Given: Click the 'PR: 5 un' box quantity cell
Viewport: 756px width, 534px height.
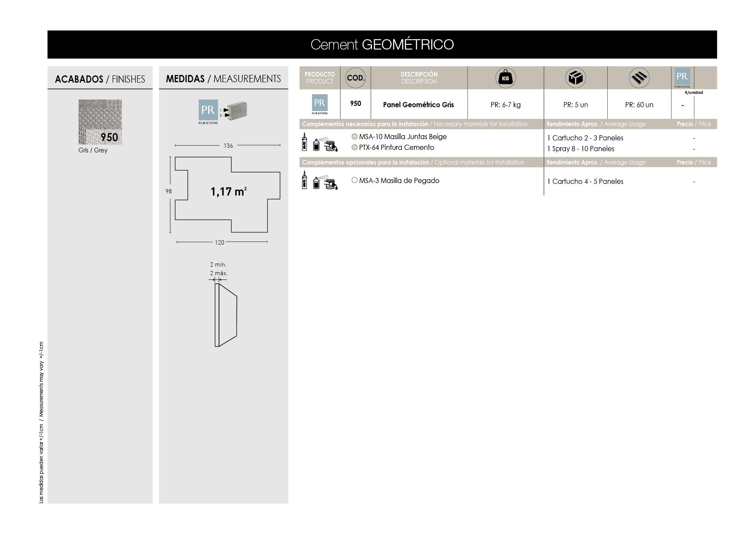Looking at the screenshot, I should pos(575,105).
